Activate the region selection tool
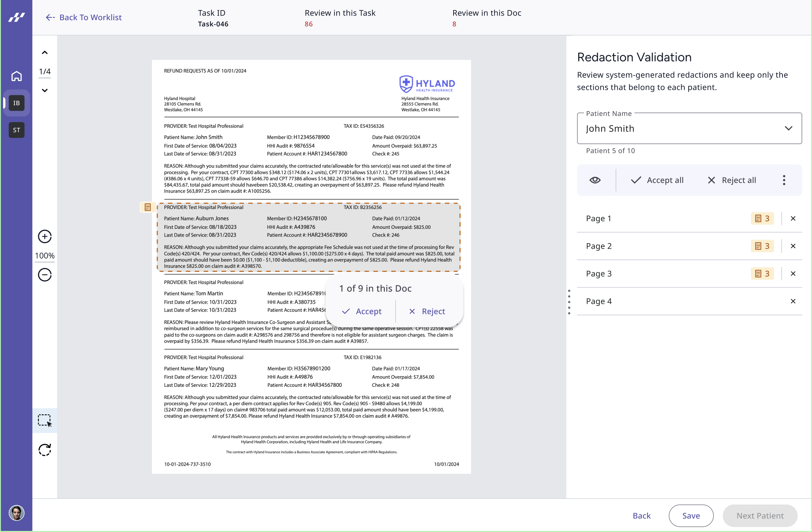Screen dimensions: 812x532 (45, 420)
